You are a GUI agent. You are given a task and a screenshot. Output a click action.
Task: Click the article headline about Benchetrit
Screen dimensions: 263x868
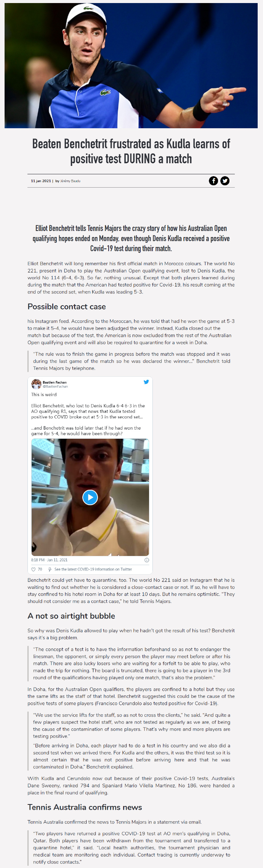(131, 151)
